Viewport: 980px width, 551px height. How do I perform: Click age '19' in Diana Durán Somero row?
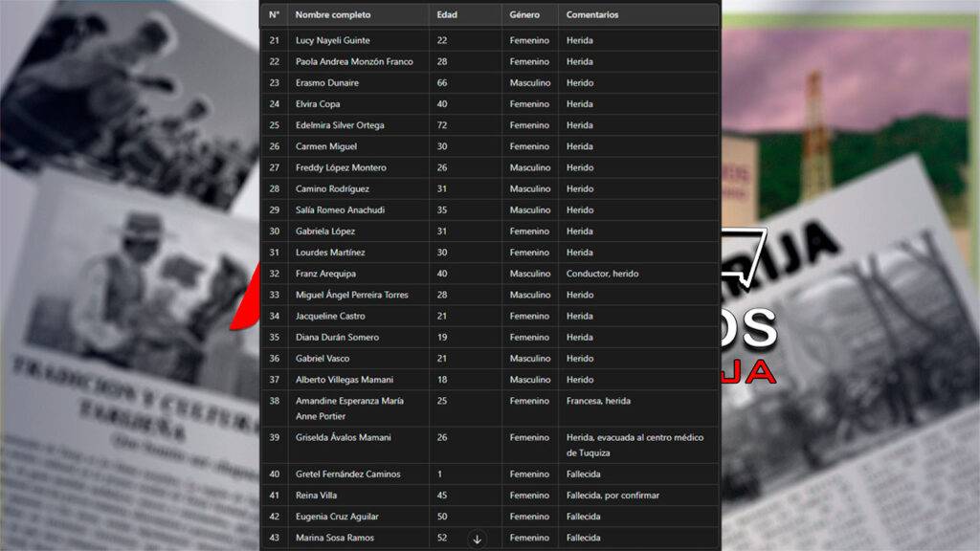tap(442, 338)
